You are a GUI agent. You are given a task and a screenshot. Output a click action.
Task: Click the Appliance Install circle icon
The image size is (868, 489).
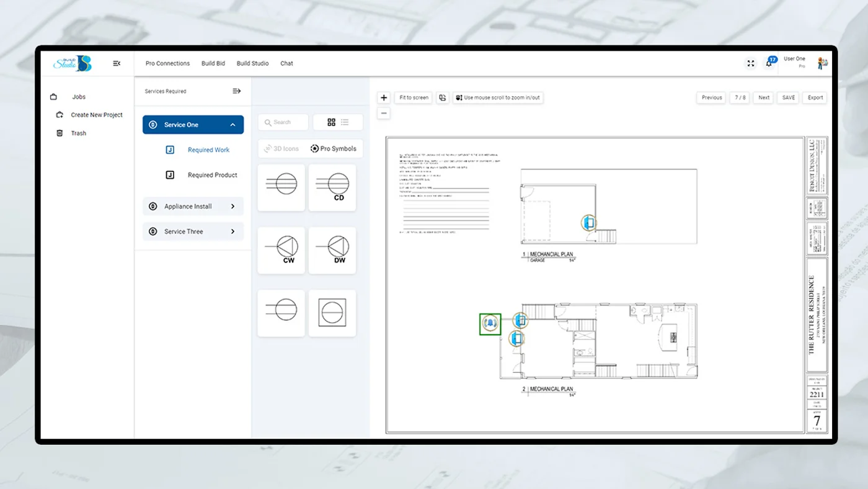pos(153,206)
